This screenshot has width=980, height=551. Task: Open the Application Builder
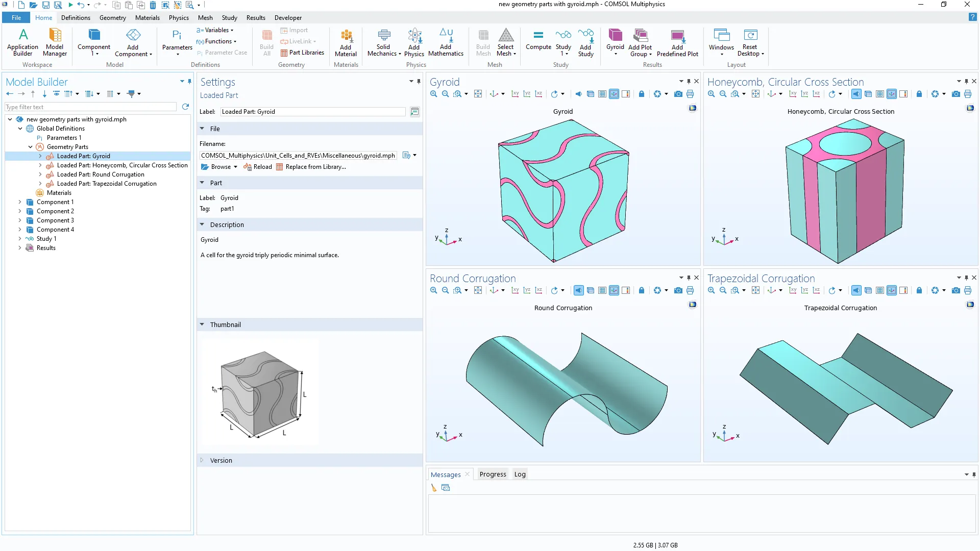point(22,42)
